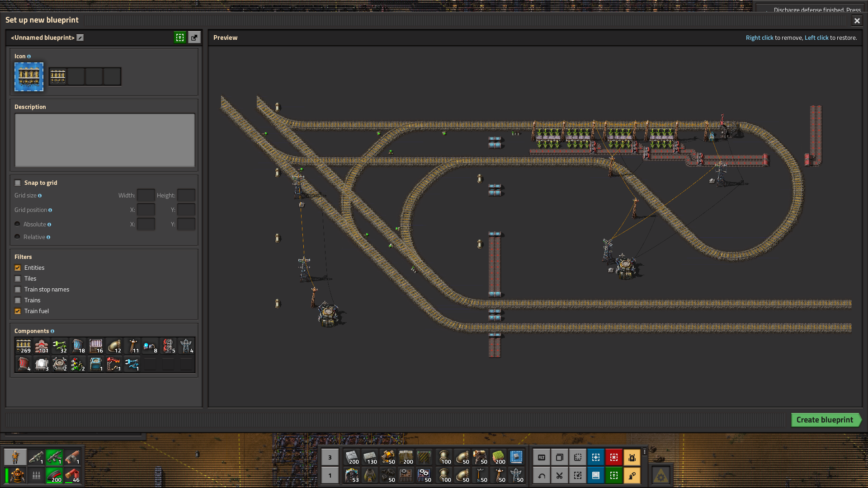Select quickbar row number 3 button
This screenshot has width=868, height=488.
click(330, 457)
